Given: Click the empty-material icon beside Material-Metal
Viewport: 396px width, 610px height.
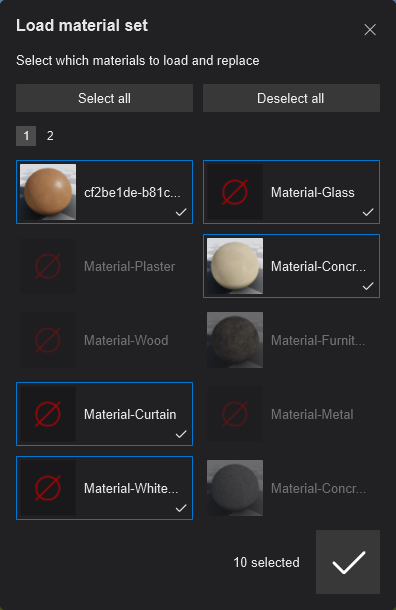Looking at the screenshot, I should 235,414.
